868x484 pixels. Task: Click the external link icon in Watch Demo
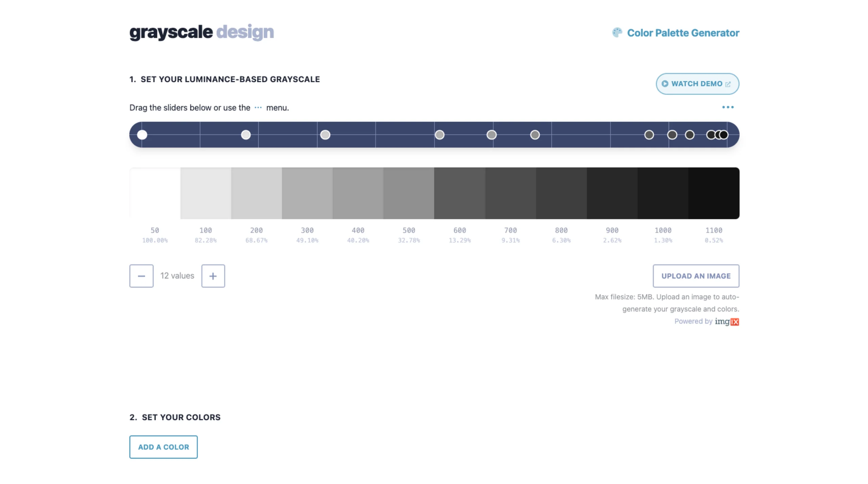pos(728,84)
